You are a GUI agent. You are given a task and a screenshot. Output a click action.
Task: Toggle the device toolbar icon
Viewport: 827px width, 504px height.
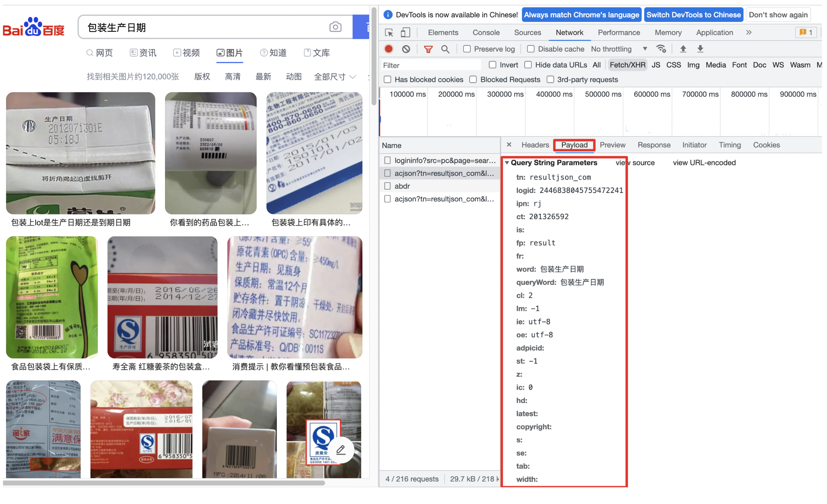405,32
